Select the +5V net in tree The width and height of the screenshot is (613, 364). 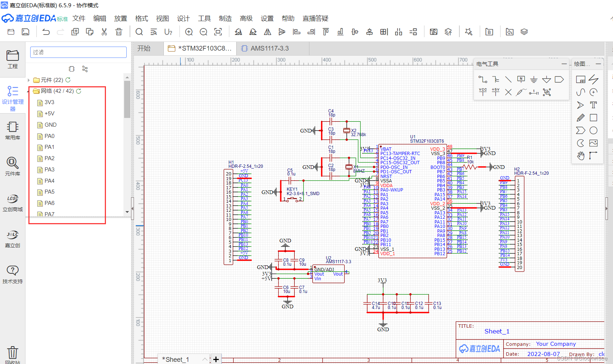click(x=50, y=114)
